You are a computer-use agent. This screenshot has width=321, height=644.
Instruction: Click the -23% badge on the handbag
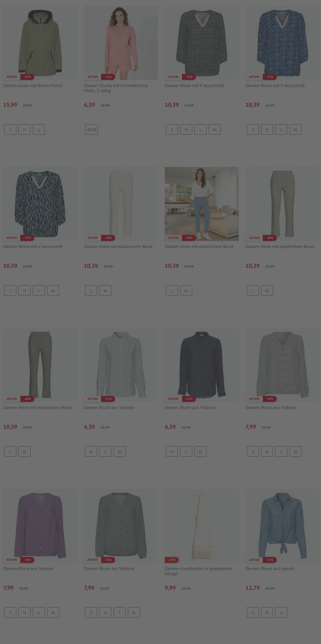172,560
